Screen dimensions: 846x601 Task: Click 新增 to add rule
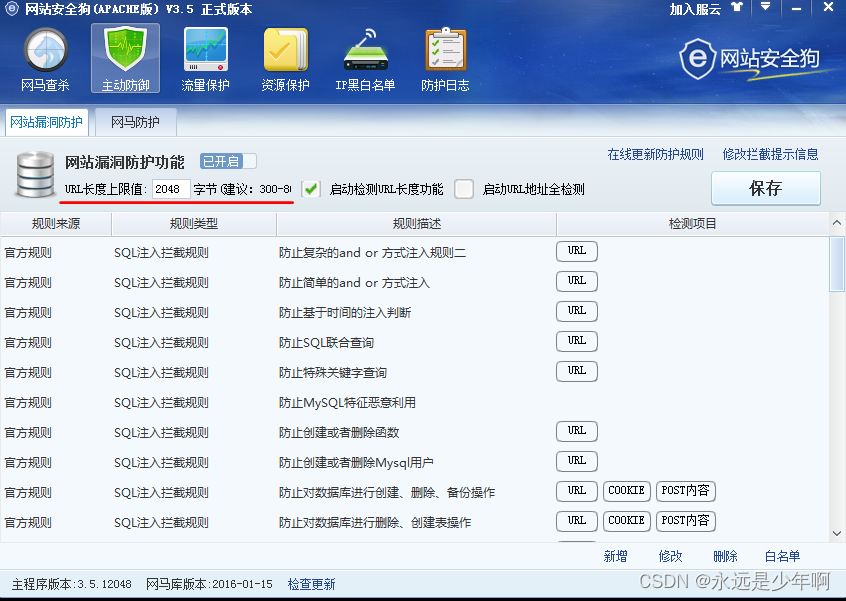(x=615, y=556)
